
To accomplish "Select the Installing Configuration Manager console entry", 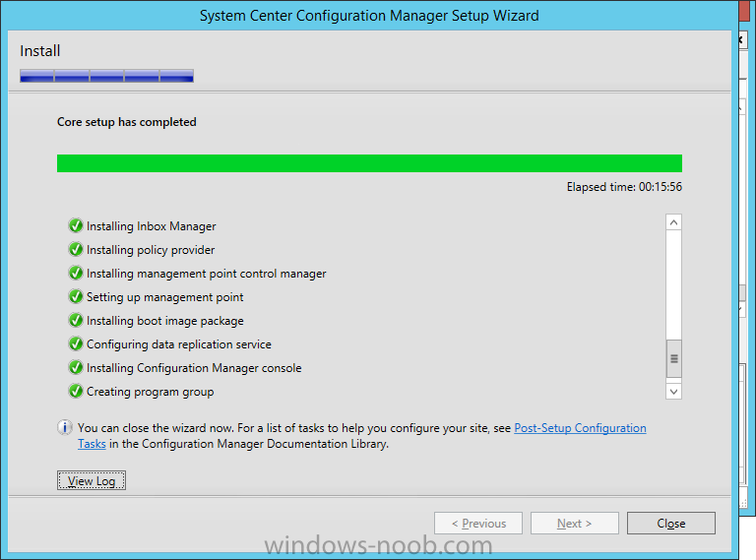I will pyautogui.click(x=194, y=368).
